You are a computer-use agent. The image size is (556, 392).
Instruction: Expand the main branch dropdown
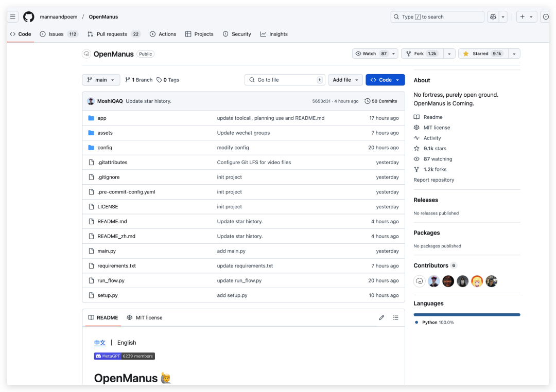101,80
